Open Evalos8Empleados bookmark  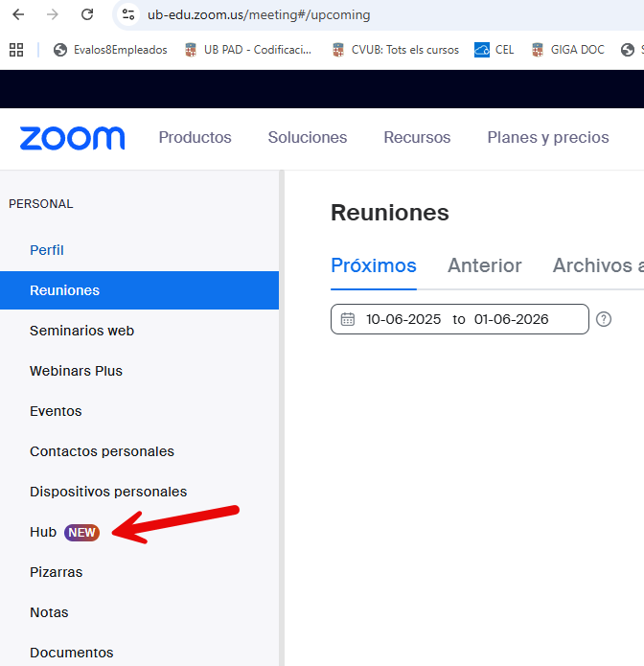coord(110,50)
